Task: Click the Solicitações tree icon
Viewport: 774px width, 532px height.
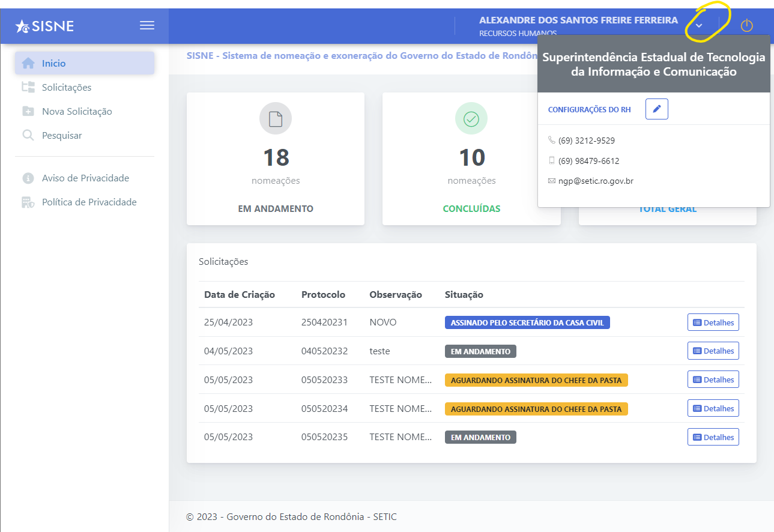Action: 28,87
